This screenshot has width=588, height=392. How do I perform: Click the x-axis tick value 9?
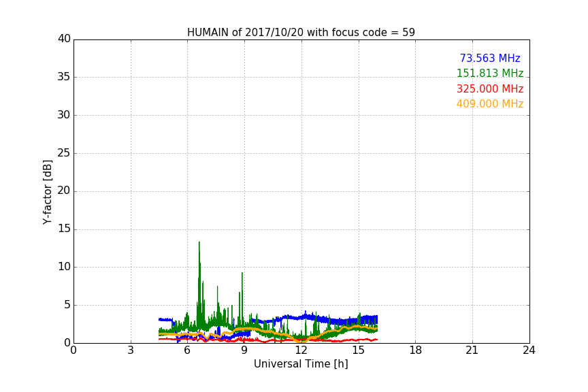point(244,350)
